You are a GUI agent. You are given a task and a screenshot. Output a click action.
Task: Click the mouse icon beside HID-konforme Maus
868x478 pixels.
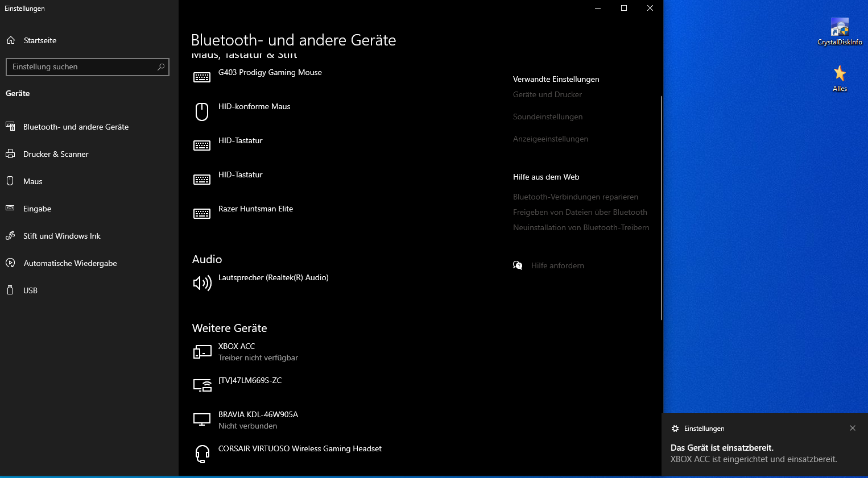tap(202, 111)
